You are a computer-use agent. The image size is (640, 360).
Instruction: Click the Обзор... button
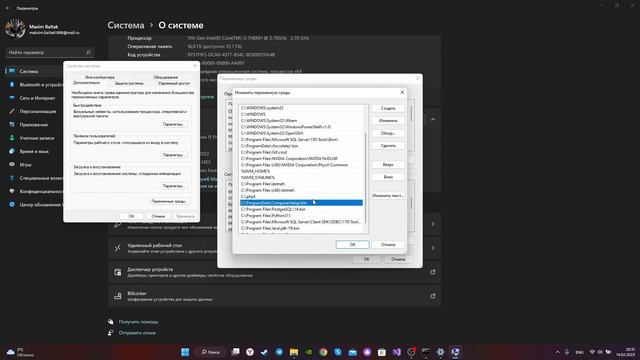click(x=388, y=133)
